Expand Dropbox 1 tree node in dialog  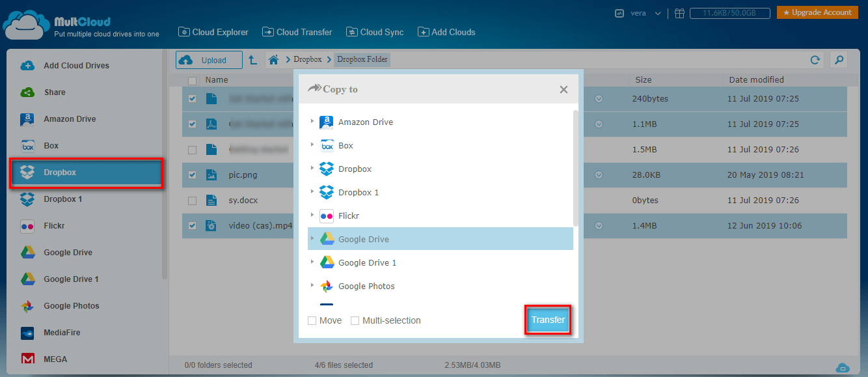coord(312,191)
